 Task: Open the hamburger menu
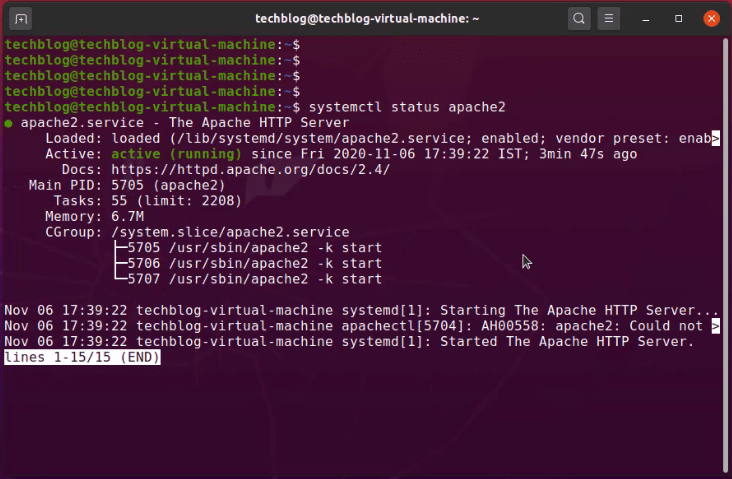pyautogui.click(x=609, y=19)
